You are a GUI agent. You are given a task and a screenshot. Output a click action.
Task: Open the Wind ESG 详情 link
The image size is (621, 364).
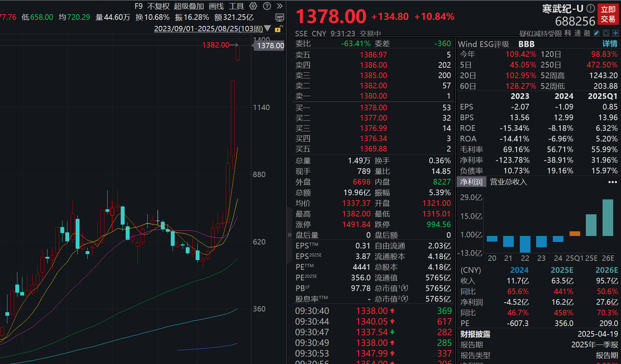click(609, 44)
